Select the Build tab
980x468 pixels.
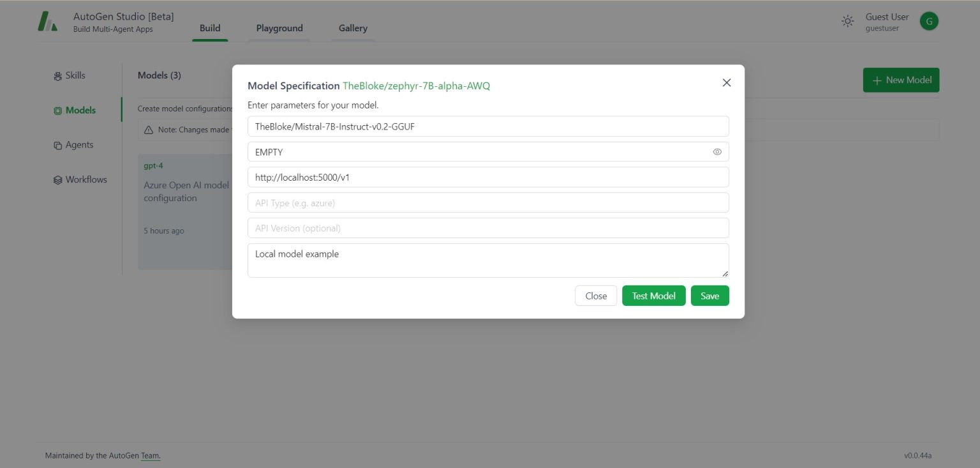point(210,27)
